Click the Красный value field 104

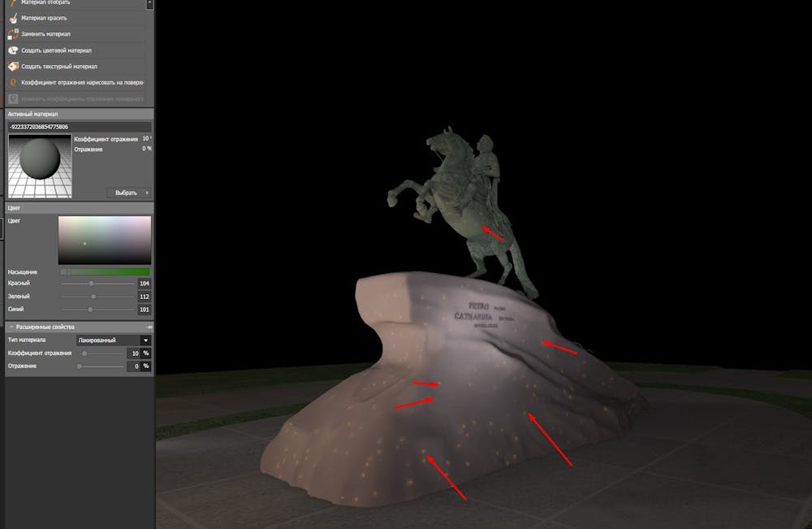144,284
